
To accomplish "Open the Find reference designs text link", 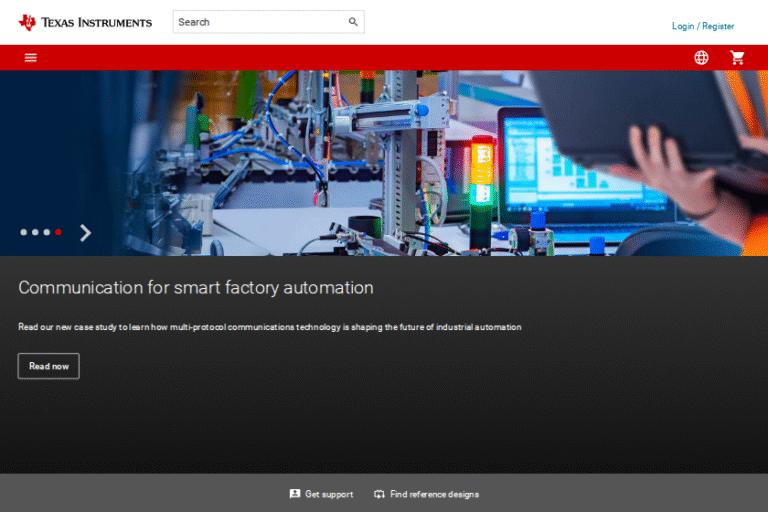I will point(434,494).
